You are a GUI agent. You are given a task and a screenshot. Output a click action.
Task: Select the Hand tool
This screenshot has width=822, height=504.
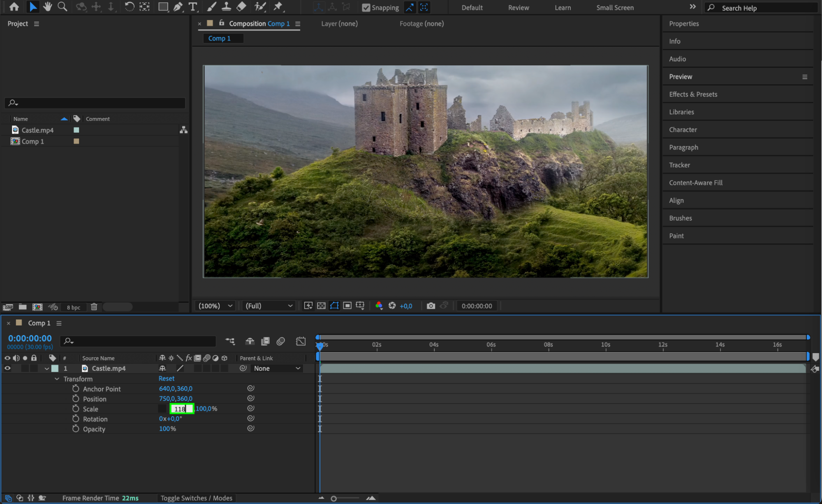[x=48, y=7]
